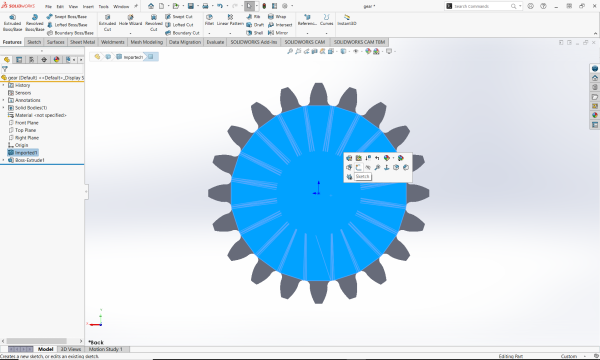Viewport: 600px width, 360px height.
Task: Open the Tools menu
Action: (103, 7)
